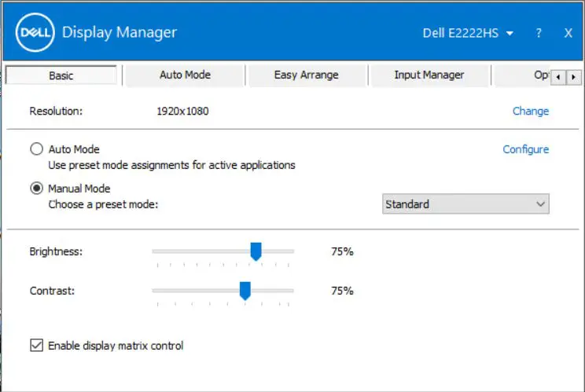
Task: Click the Dell logo icon
Action: pos(34,33)
